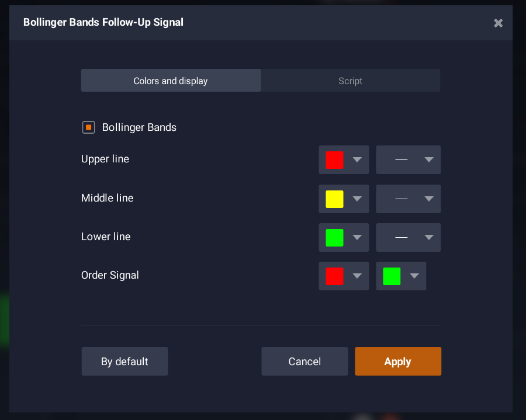The image size is (526, 420).
Task: Expand the Upper line color dropdown arrow
Action: pyautogui.click(x=358, y=160)
